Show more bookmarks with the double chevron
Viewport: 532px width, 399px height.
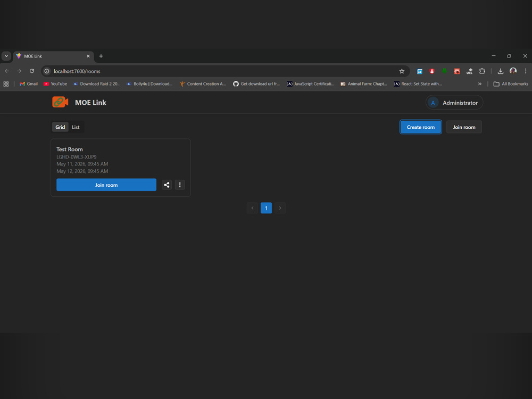(480, 84)
